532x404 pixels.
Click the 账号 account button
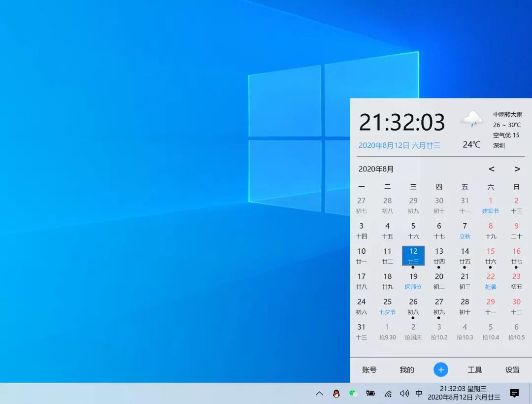click(x=368, y=370)
